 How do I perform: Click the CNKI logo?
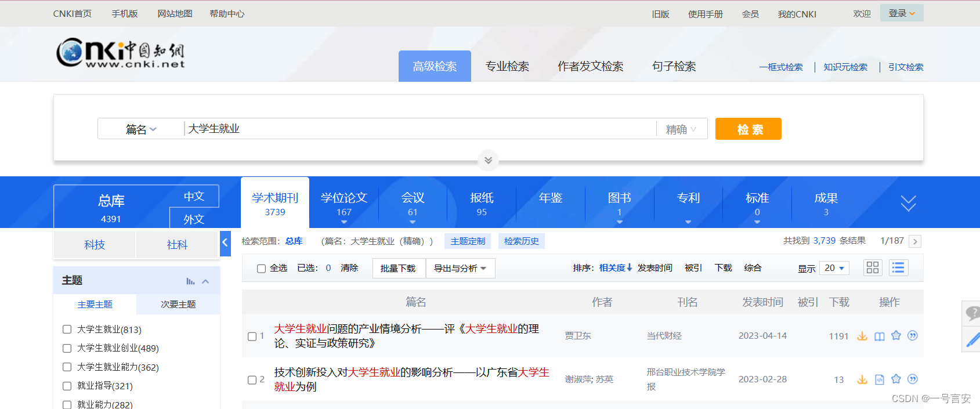point(121,53)
